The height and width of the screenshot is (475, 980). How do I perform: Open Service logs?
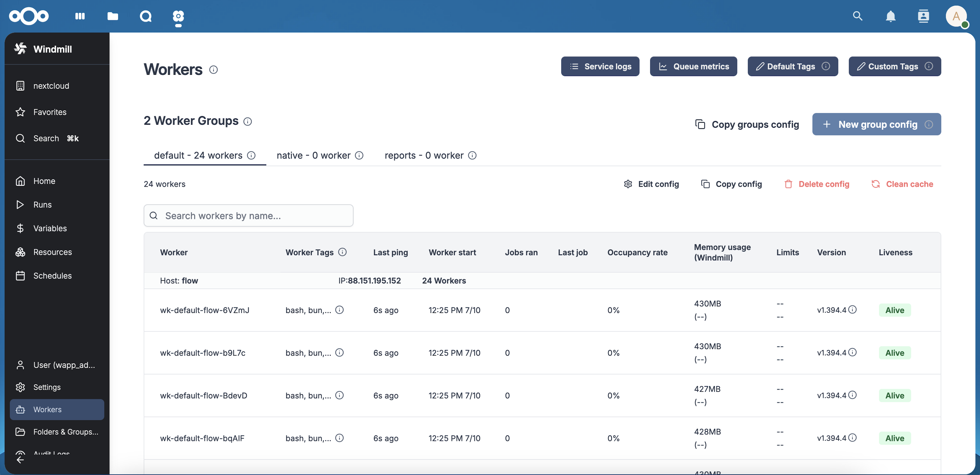click(x=600, y=66)
